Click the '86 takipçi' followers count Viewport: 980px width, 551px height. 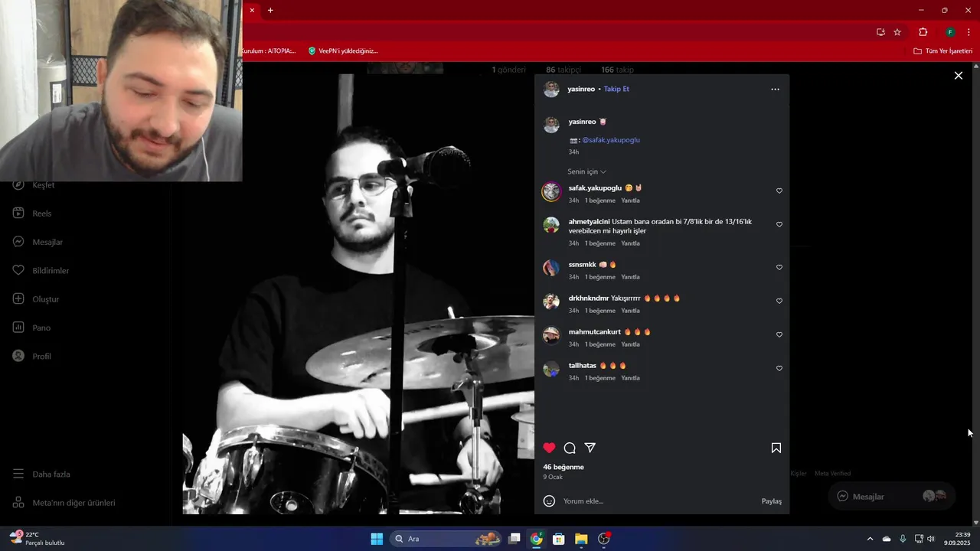pos(563,70)
